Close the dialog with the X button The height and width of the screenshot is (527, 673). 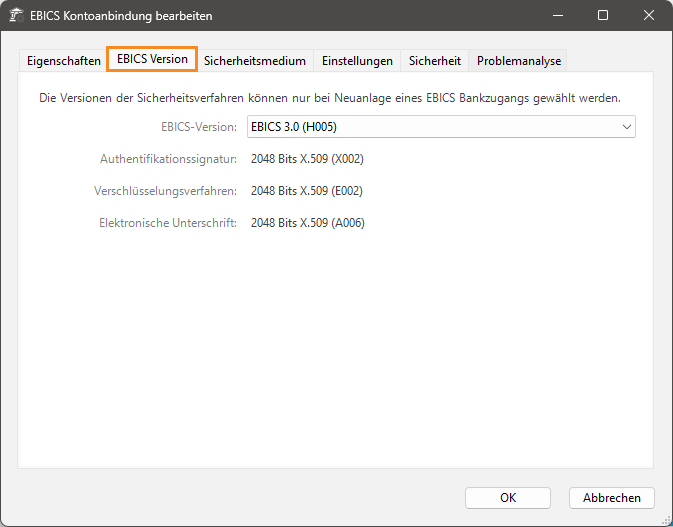649,16
